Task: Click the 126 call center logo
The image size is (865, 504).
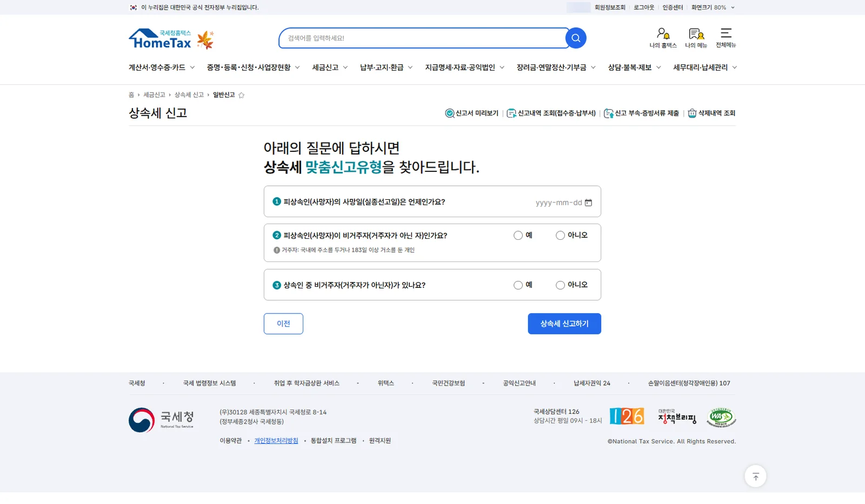Action: click(627, 416)
